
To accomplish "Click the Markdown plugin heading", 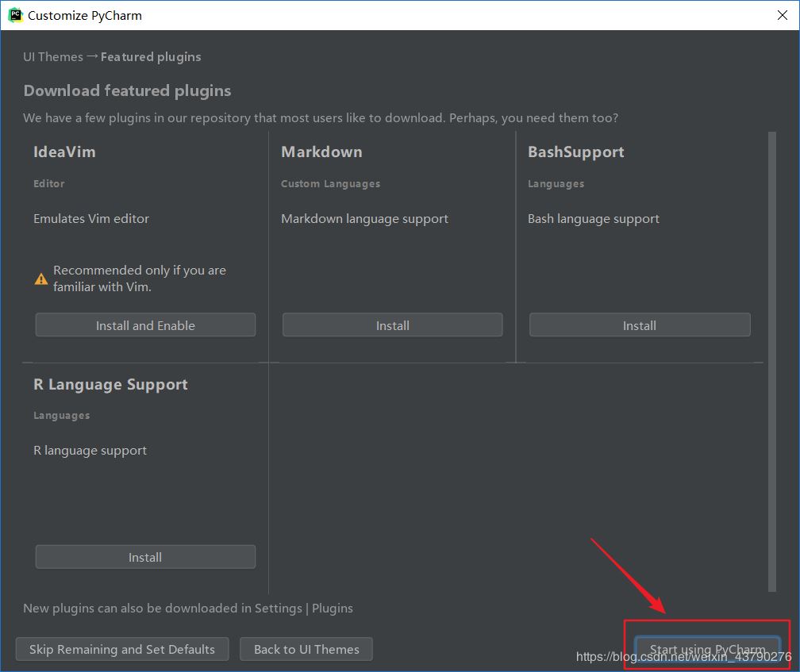I will [321, 152].
